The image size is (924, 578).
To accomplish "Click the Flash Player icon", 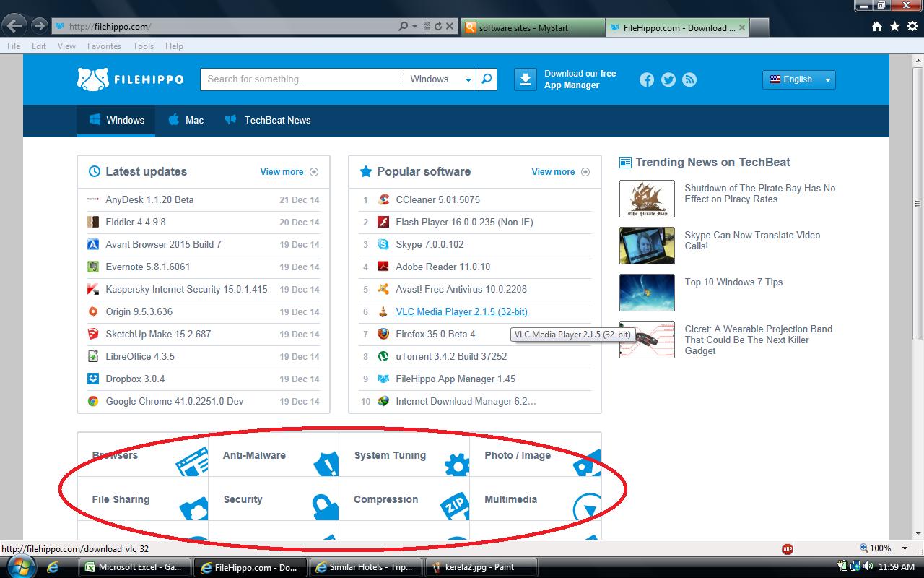I will [x=383, y=222].
